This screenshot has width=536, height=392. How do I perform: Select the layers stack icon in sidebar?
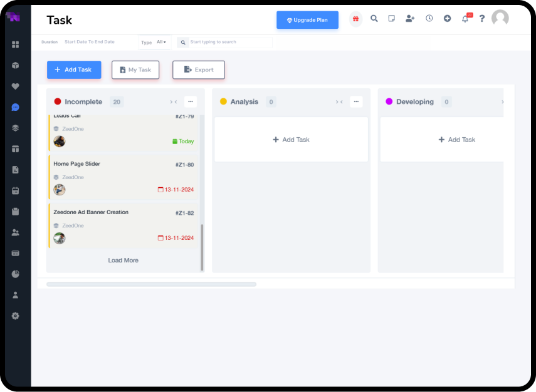point(16,128)
